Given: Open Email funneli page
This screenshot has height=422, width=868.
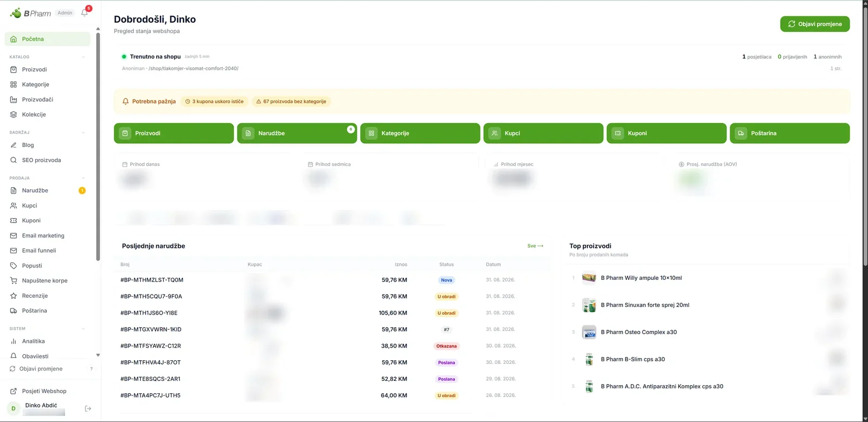Looking at the screenshot, I should tap(48, 251).
